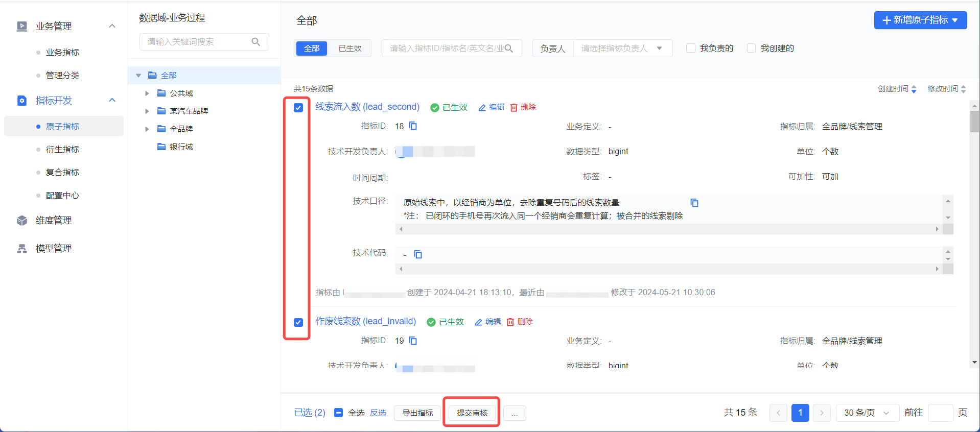Screen dimensions: 980x432
Task: Open 衍生指标 menu item
Action: (x=62, y=149)
